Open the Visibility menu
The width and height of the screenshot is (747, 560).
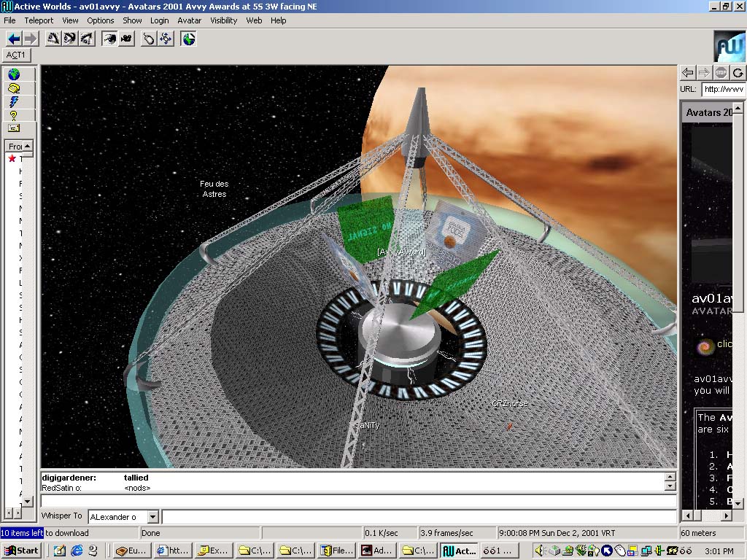223,20
